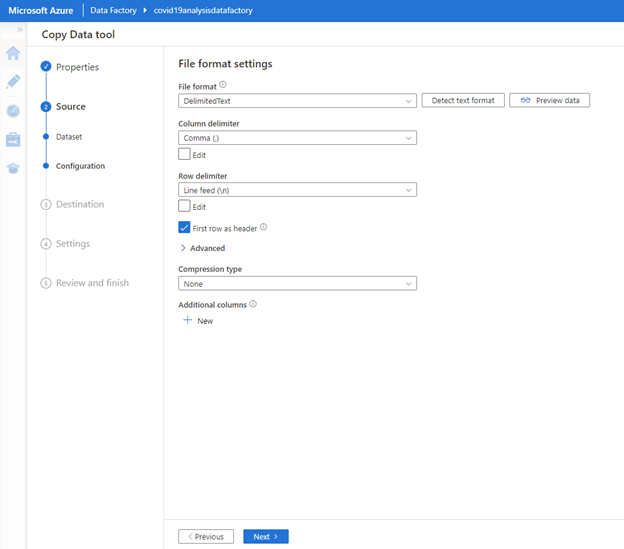Open the Compression type dropdown

pyautogui.click(x=297, y=283)
